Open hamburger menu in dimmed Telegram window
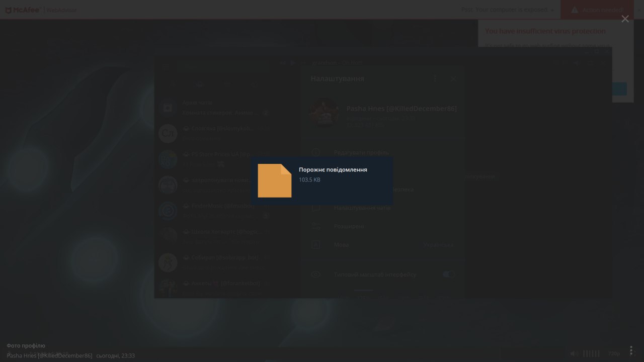 167,68
